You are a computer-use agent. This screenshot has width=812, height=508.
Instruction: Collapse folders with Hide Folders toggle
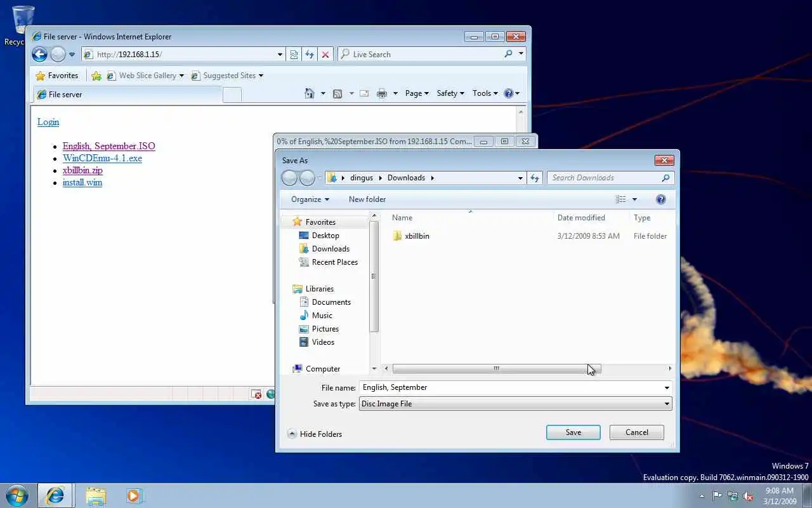click(x=315, y=434)
